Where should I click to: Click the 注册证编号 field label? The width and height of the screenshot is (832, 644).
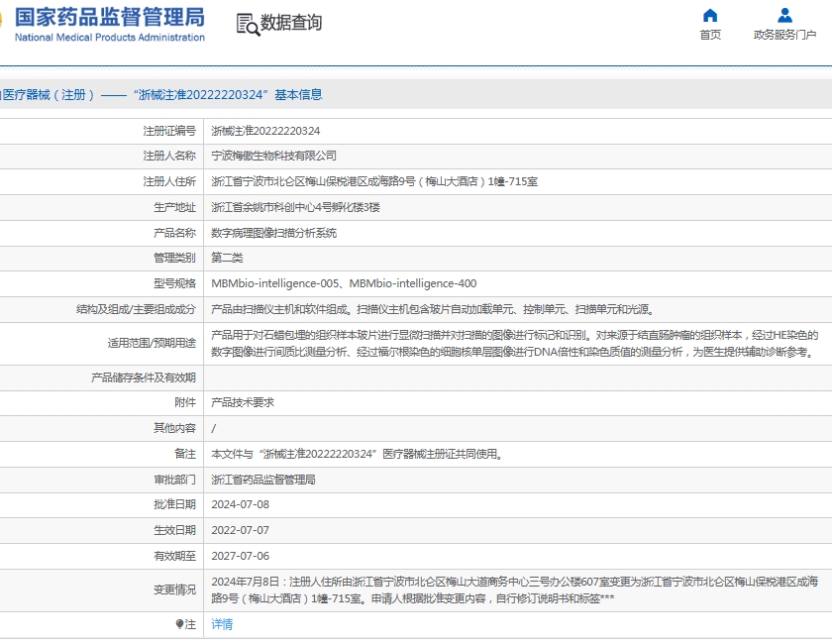(x=169, y=131)
